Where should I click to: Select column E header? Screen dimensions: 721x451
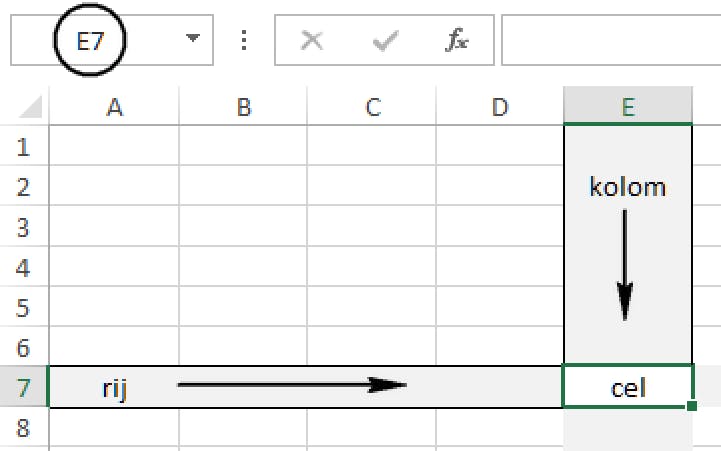pyautogui.click(x=628, y=107)
